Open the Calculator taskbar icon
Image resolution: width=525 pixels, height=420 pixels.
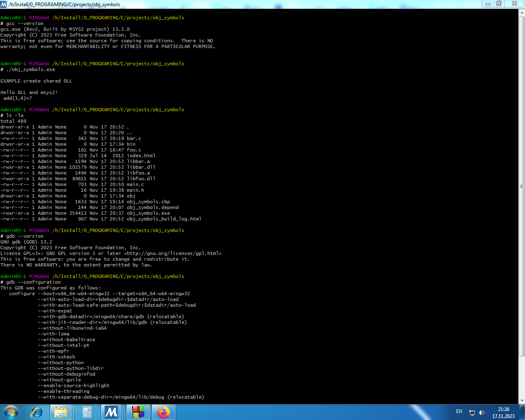87,412
